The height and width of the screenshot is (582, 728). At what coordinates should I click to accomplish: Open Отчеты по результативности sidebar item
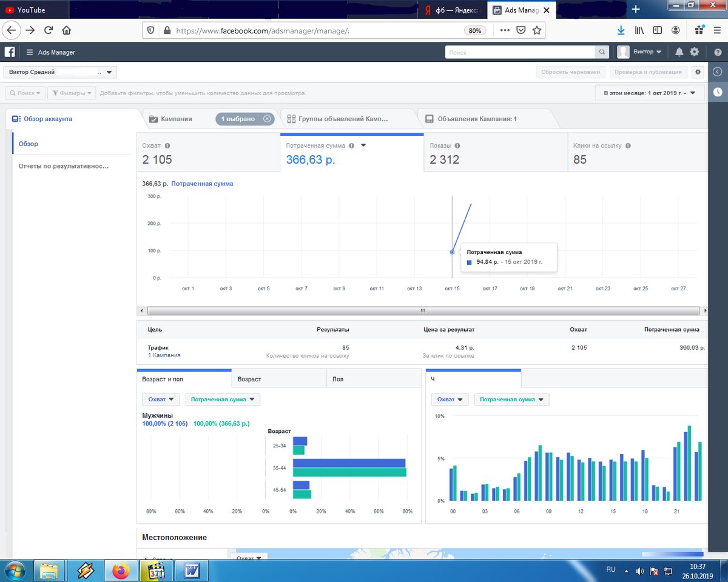64,166
